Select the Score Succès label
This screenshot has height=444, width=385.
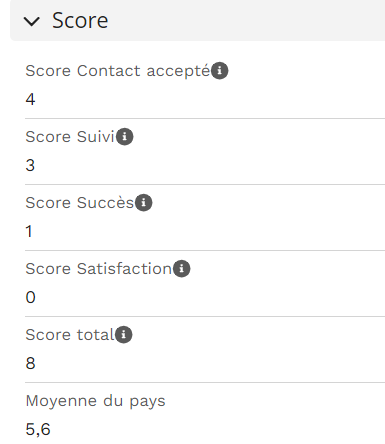(x=80, y=203)
